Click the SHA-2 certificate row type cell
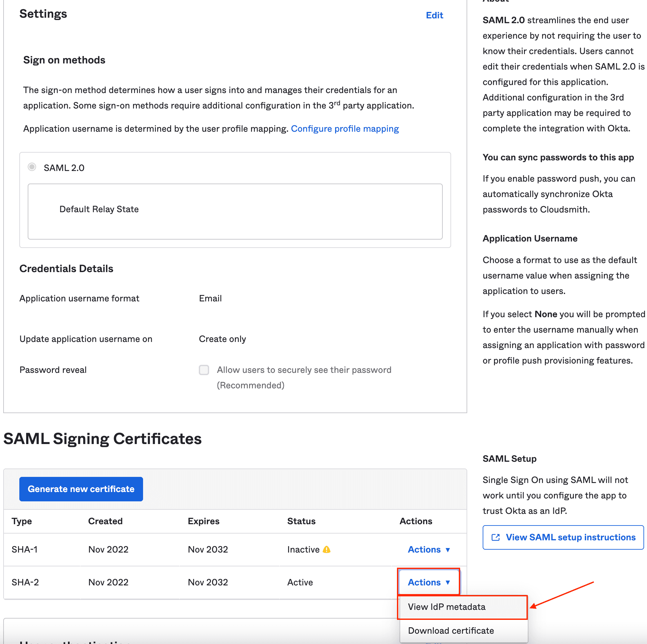Screen dimensions: 647x644 click(25, 582)
